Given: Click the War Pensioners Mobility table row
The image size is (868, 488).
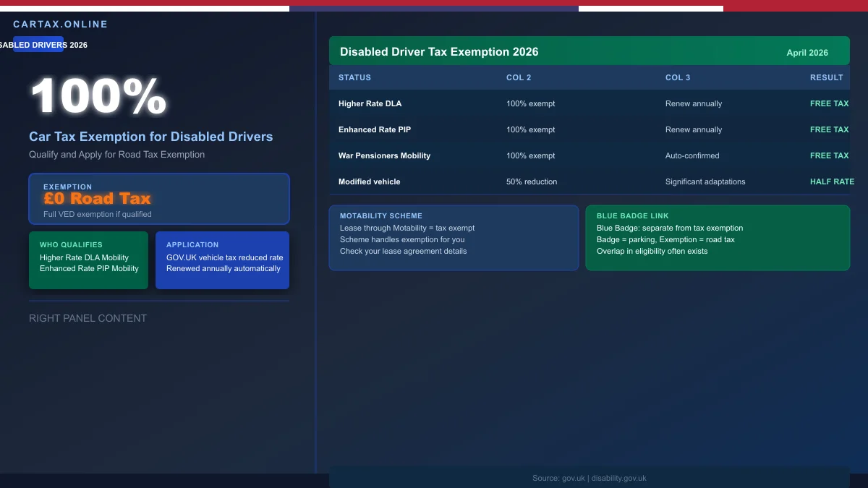Looking at the screenshot, I should pos(590,155).
